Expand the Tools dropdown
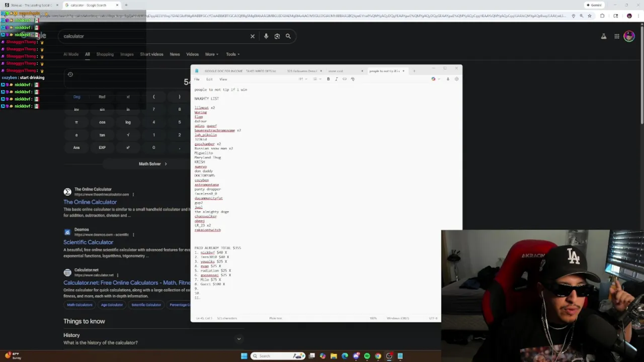Image resolution: width=644 pixels, height=362 pixels. point(232,54)
